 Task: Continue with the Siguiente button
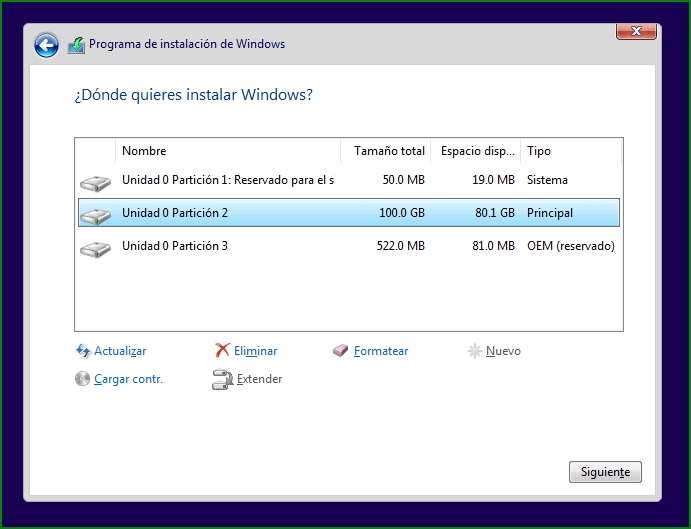605,472
